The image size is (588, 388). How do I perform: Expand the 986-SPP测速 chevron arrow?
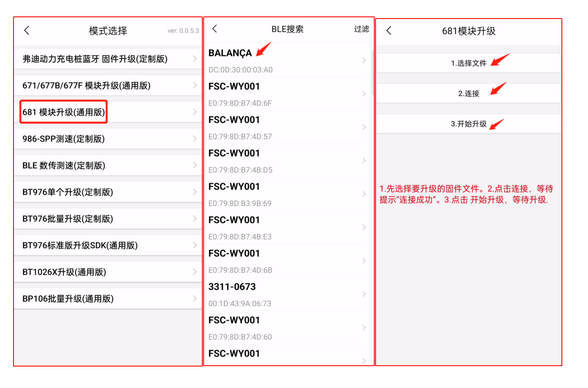click(x=194, y=138)
